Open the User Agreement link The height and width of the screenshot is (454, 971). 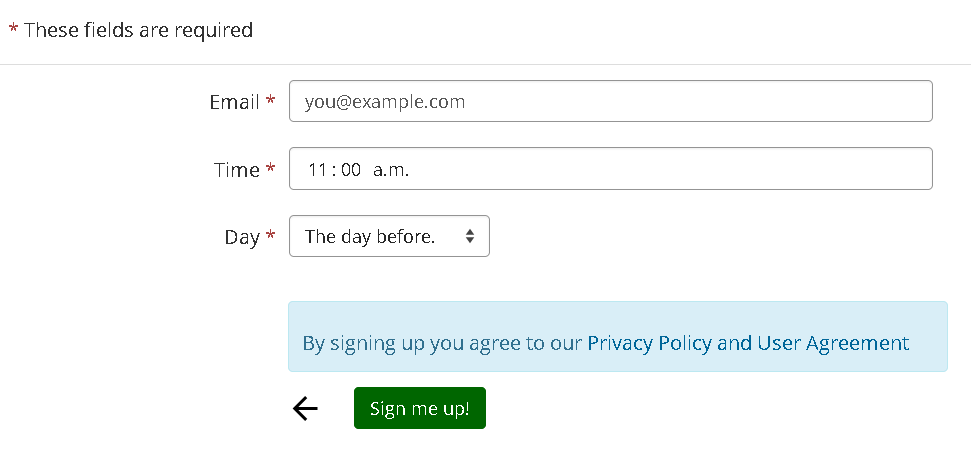click(833, 343)
